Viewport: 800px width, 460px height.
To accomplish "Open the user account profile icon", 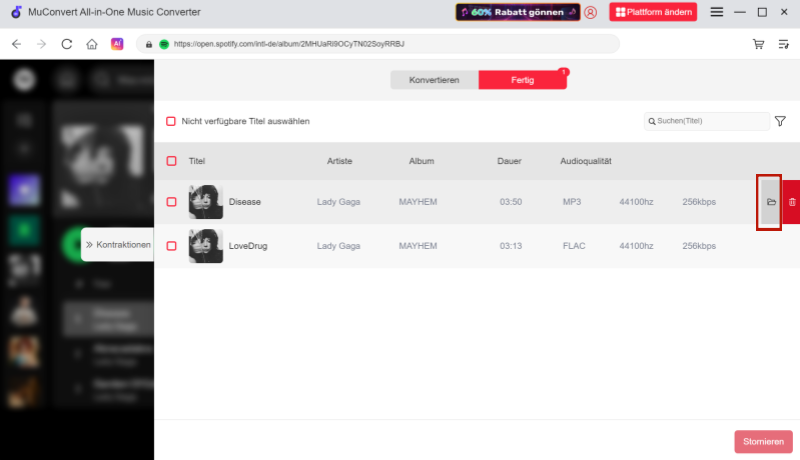I will 590,12.
